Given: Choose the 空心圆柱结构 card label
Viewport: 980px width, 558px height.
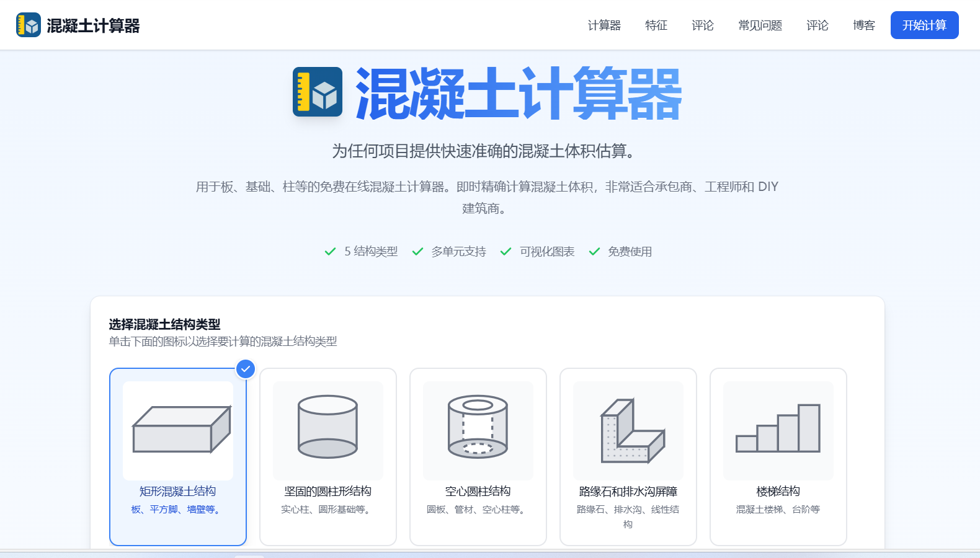Looking at the screenshot, I should click(x=478, y=491).
